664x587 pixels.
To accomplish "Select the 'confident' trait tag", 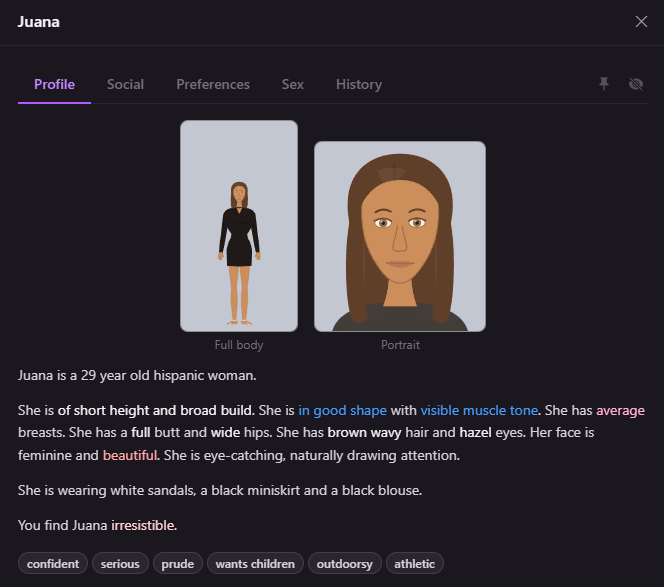I will pos(53,564).
